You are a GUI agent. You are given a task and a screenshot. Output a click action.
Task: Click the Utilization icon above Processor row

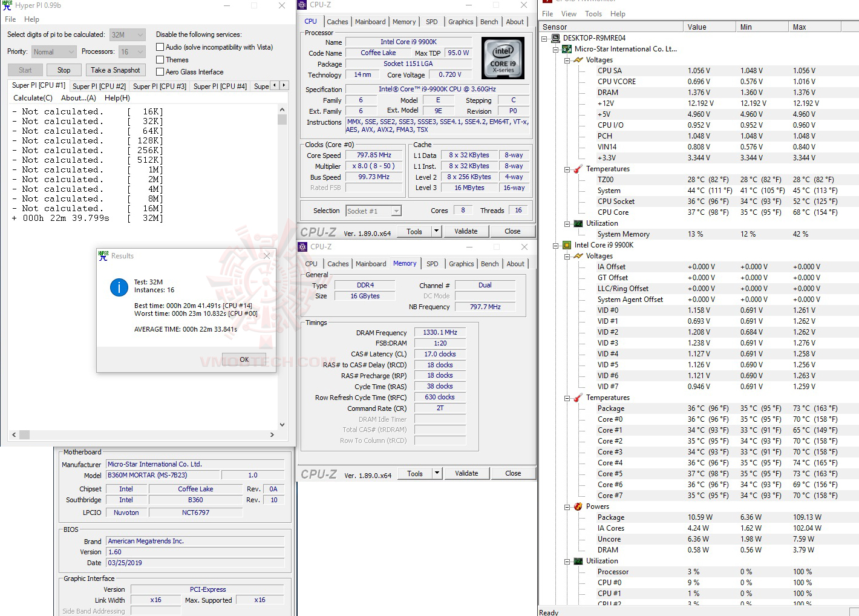(578, 561)
